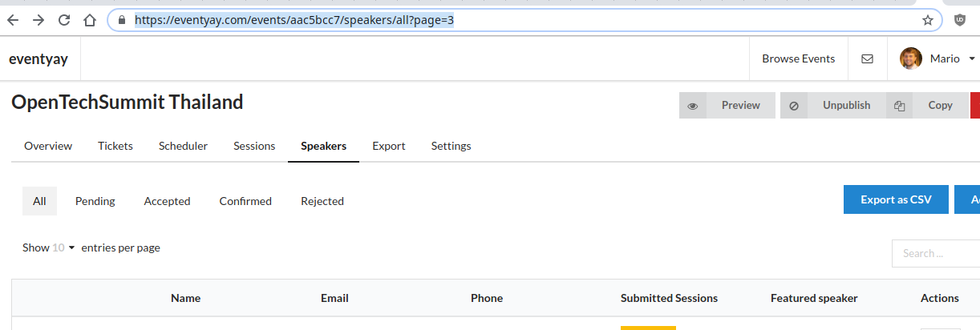980x330 pixels.
Task: Open the Scheduler tab
Action: coord(183,146)
